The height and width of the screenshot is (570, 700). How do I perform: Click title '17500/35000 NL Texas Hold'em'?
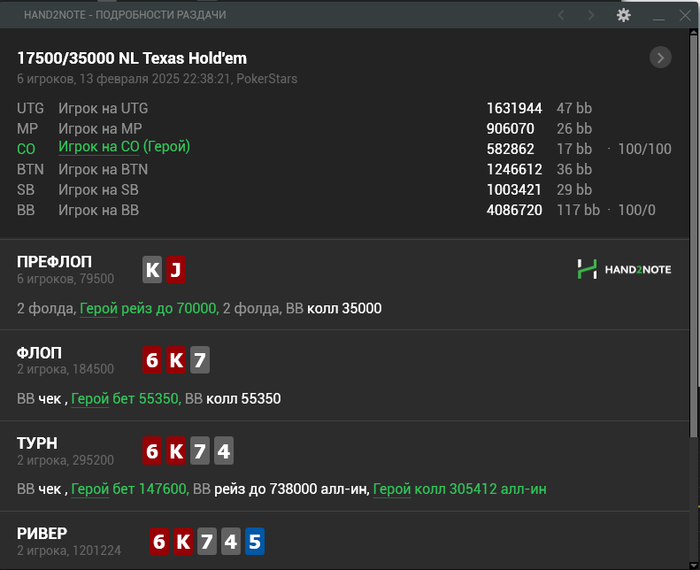pyautogui.click(x=132, y=58)
